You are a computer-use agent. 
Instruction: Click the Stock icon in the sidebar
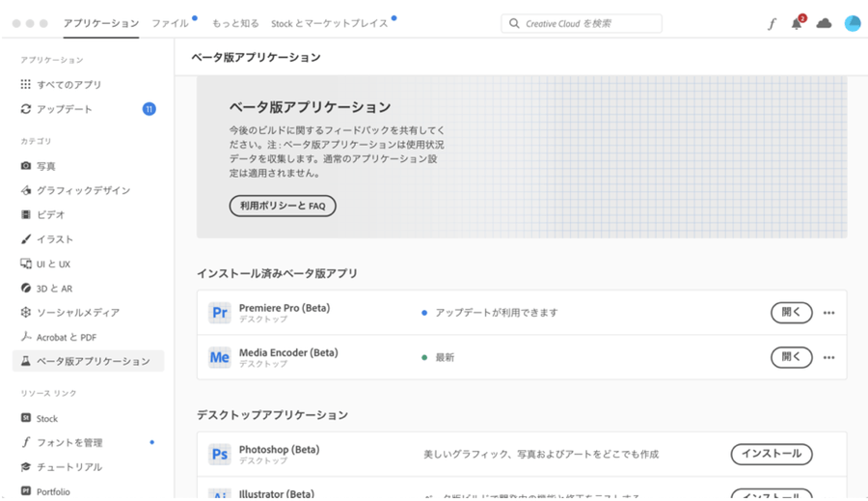pyautogui.click(x=25, y=418)
